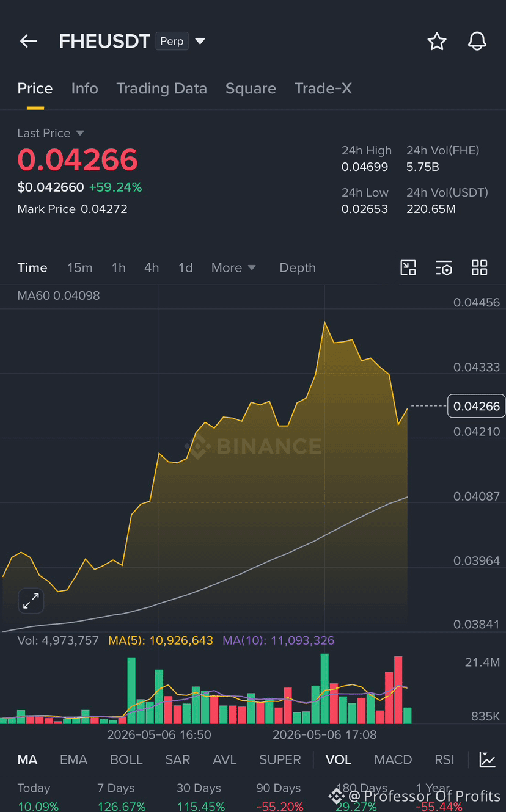Open the chart drawing tools icon
This screenshot has height=812, width=506.
click(487, 759)
